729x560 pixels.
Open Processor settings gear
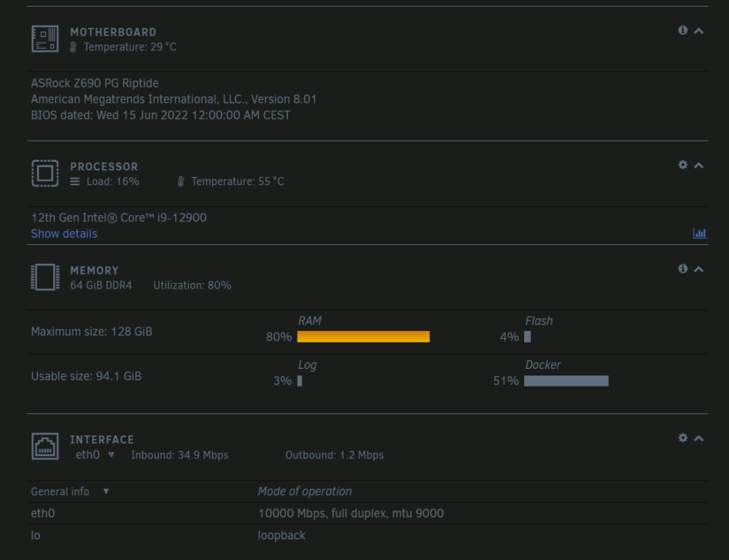coord(682,165)
